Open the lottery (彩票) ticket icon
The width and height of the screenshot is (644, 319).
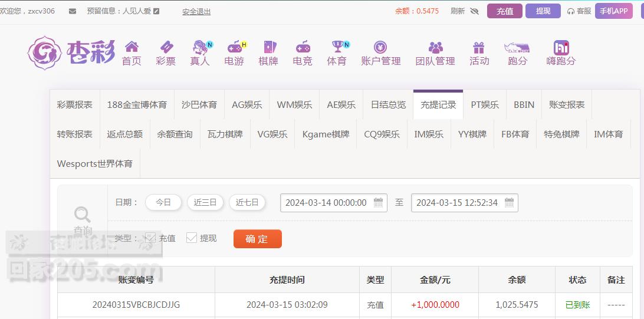166,47
